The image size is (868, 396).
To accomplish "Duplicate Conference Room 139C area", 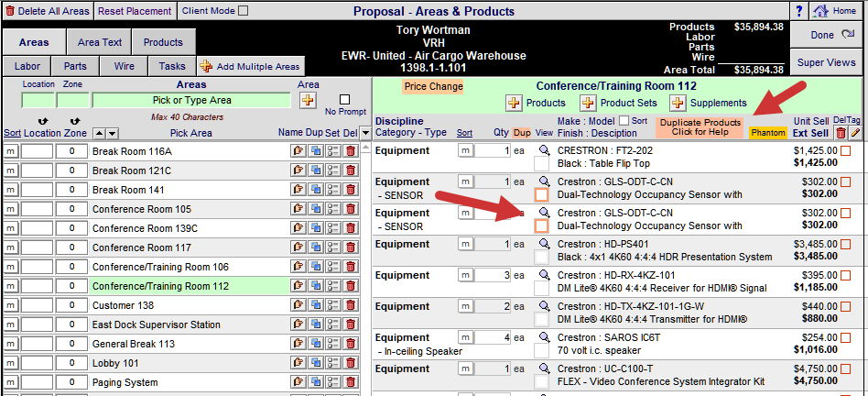I will 316,228.
